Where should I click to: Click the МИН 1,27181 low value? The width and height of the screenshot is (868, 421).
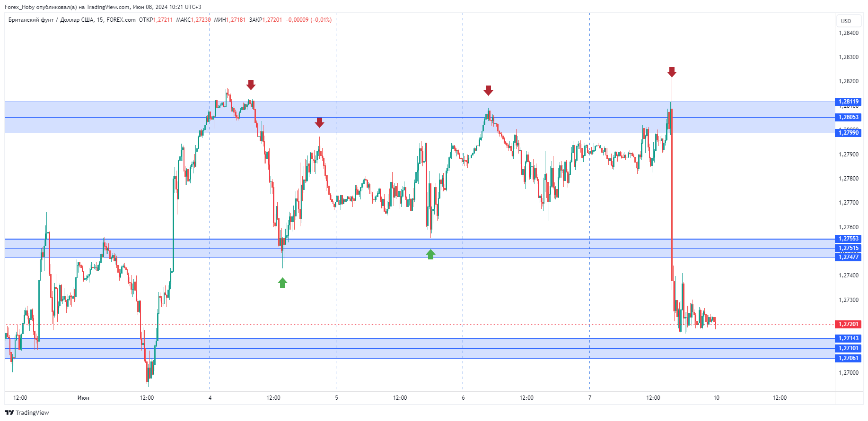click(230, 20)
